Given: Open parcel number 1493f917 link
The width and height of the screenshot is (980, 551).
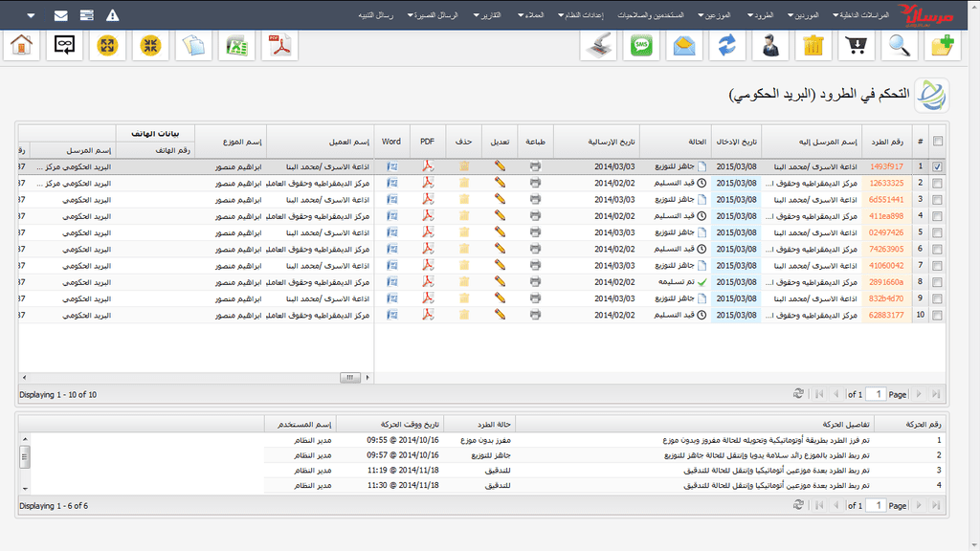Looking at the screenshot, I should (885, 166).
